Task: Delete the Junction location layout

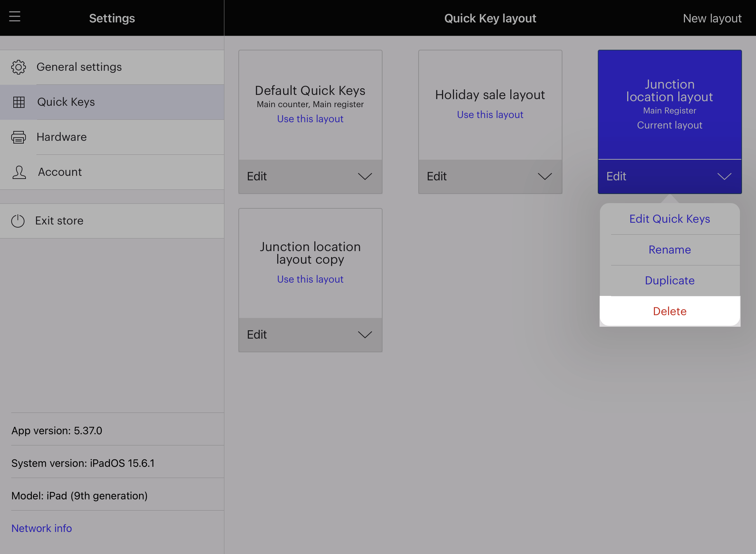Action: pyautogui.click(x=670, y=311)
